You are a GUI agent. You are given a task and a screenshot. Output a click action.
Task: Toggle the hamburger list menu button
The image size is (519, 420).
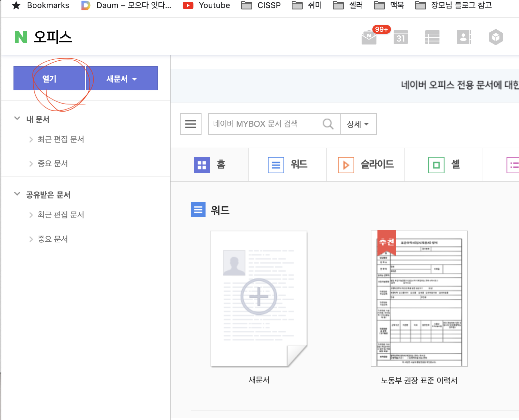click(191, 124)
